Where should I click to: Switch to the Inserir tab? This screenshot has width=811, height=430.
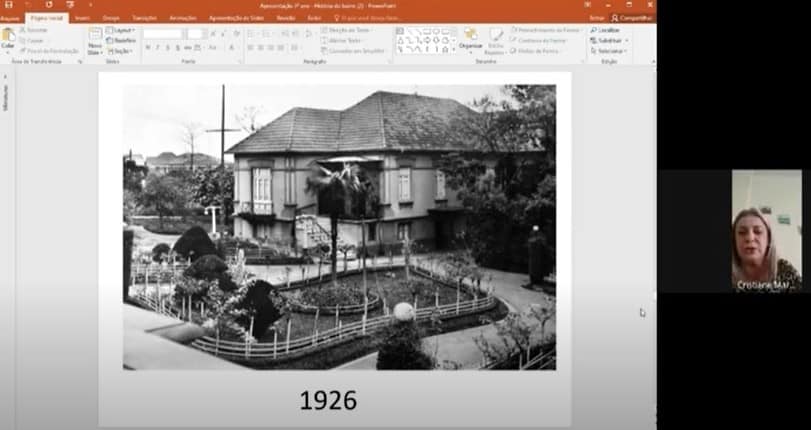tap(82, 18)
